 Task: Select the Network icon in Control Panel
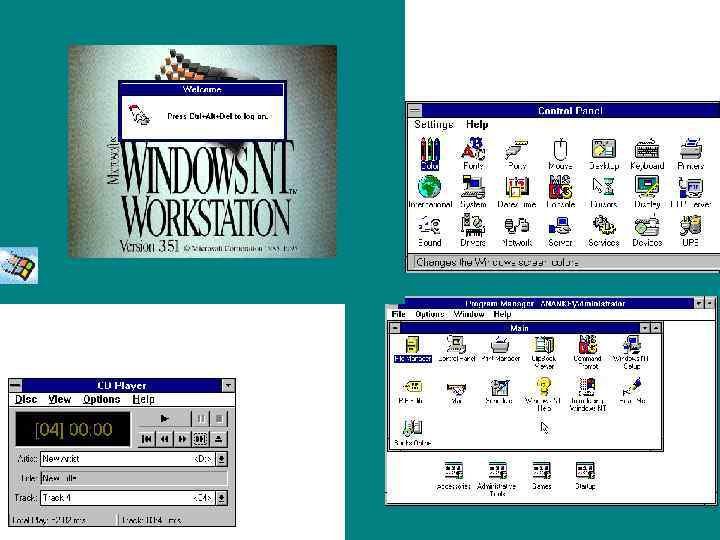[517, 231]
